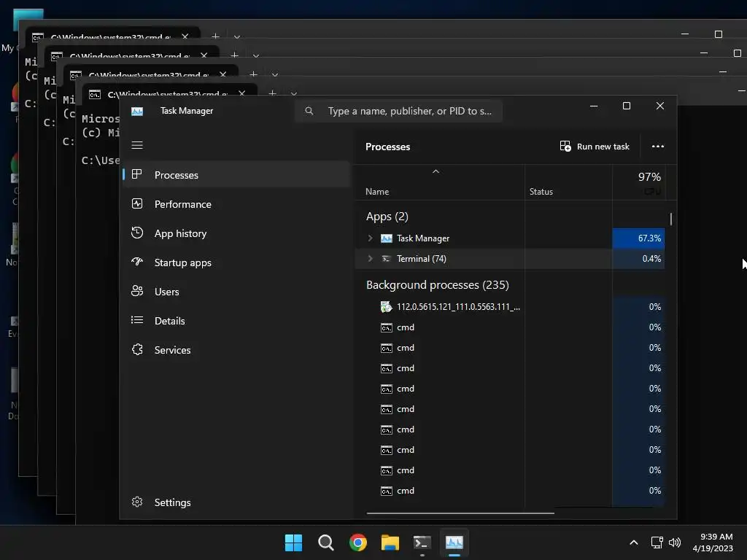Click the vertical scrollbar of process list
747x560 pixels.
coord(671,219)
